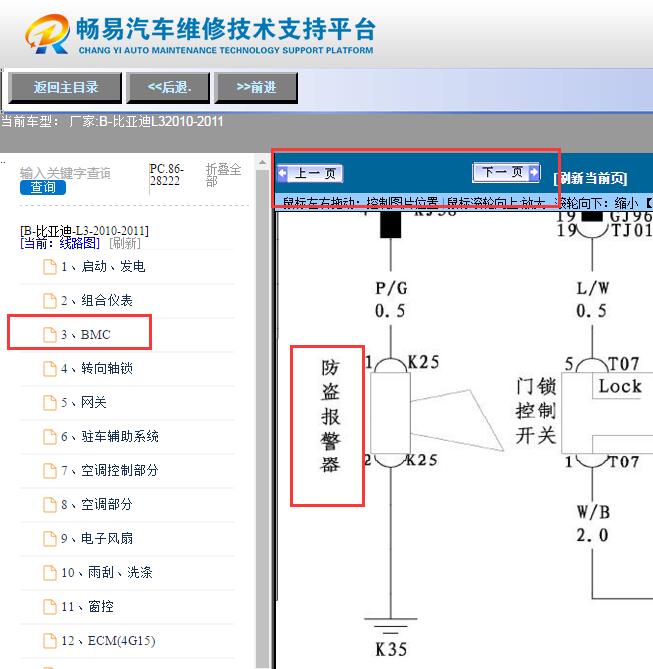Viewport: 653px width, 669px height.
Task: Click the P/G 0.5 wire label
Action: (x=391, y=300)
